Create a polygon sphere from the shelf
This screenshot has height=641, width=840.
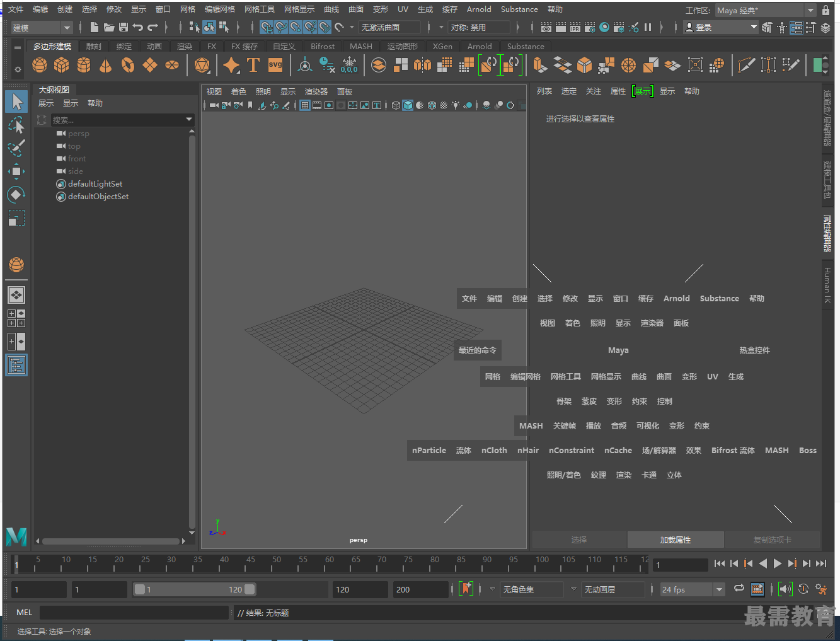tap(40, 65)
